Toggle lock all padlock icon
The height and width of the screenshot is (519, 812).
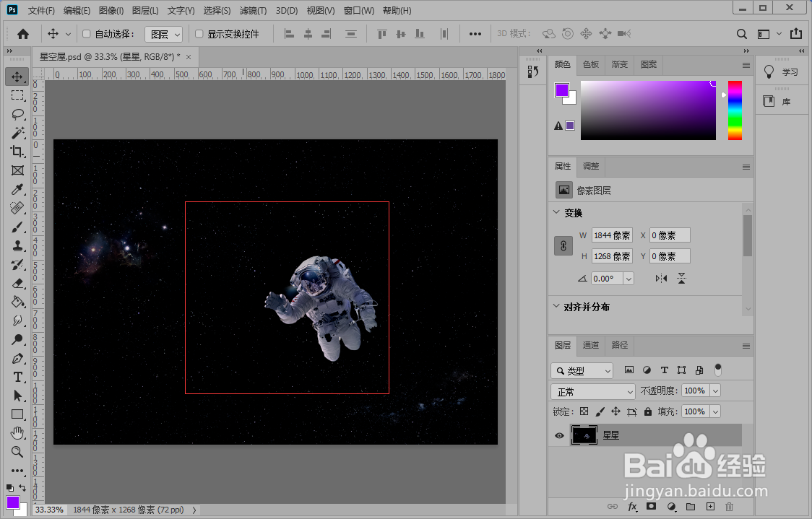[x=648, y=411]
